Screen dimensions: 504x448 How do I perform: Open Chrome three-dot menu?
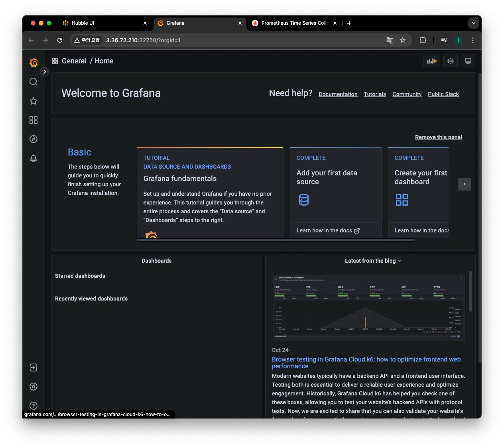tap(473, 40)
